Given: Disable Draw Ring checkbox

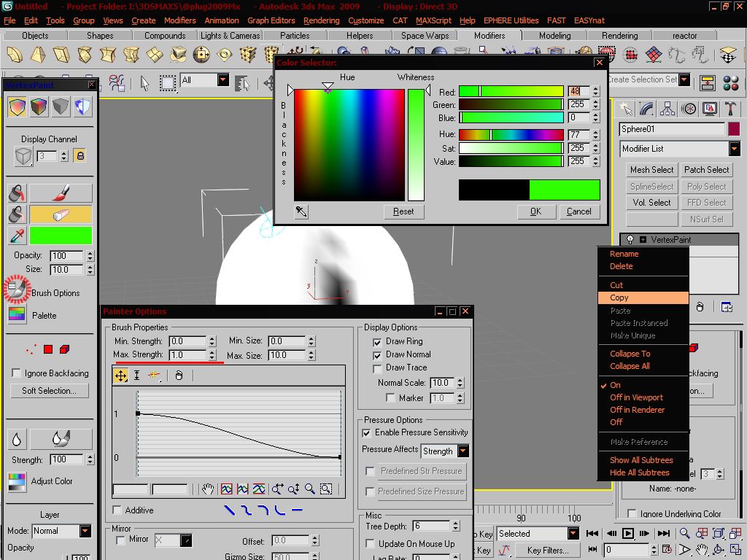Looking at the screenshot, I should (377, 342).
